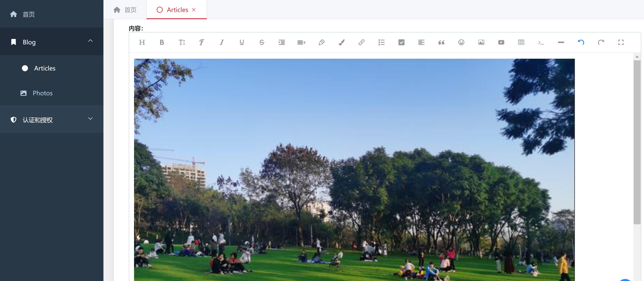
Task: Insert a table into the editor
Action: (x=521, y=42)
